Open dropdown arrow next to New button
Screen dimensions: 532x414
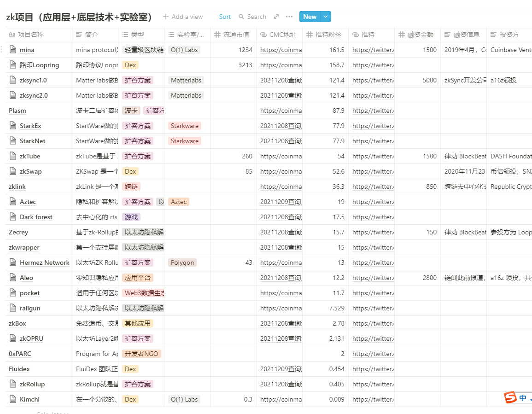(x=326, y=17)
